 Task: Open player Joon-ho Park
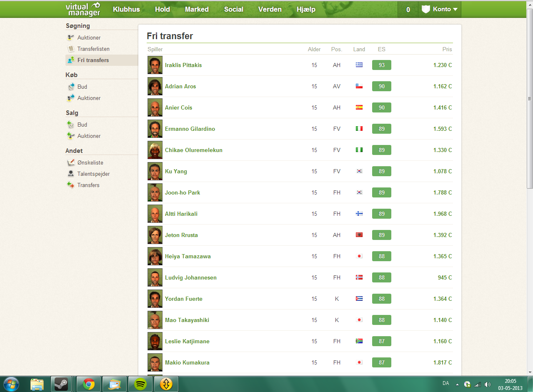[183, 192]
